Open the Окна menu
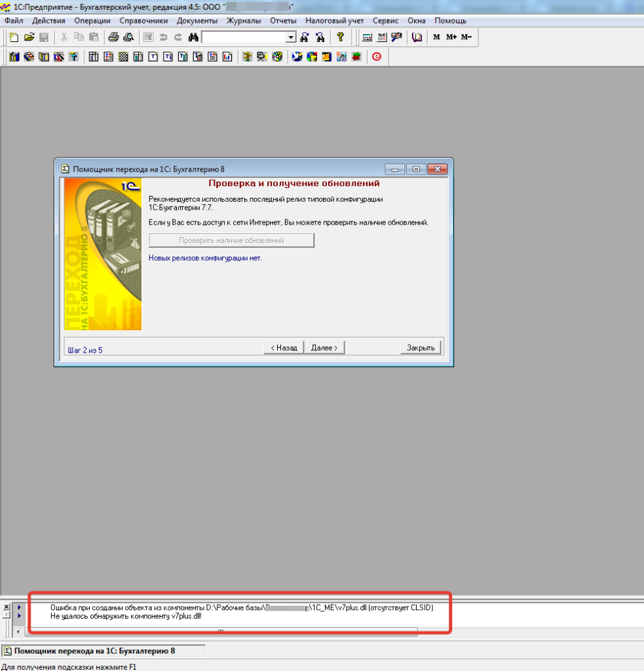644x671 pixels. click(x=417, y=20)
